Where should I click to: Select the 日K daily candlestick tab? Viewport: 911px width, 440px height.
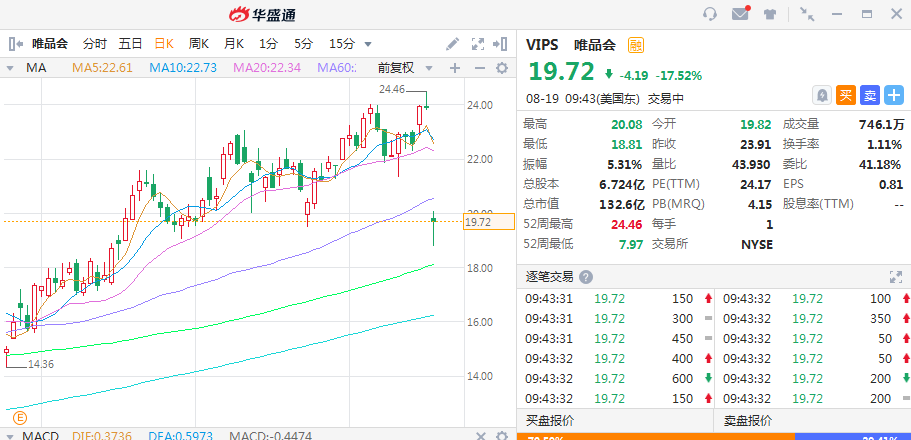[x=164, y=44]
